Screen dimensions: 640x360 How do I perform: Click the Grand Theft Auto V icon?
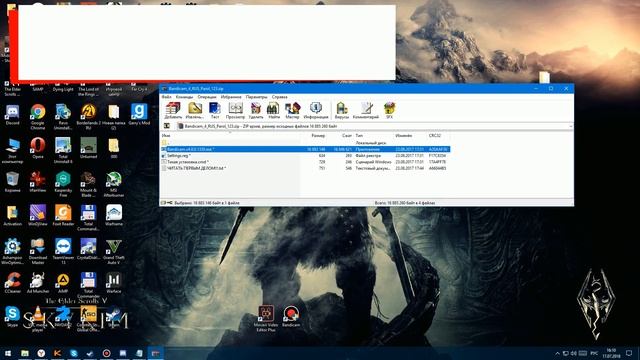[x=113, y=252]
